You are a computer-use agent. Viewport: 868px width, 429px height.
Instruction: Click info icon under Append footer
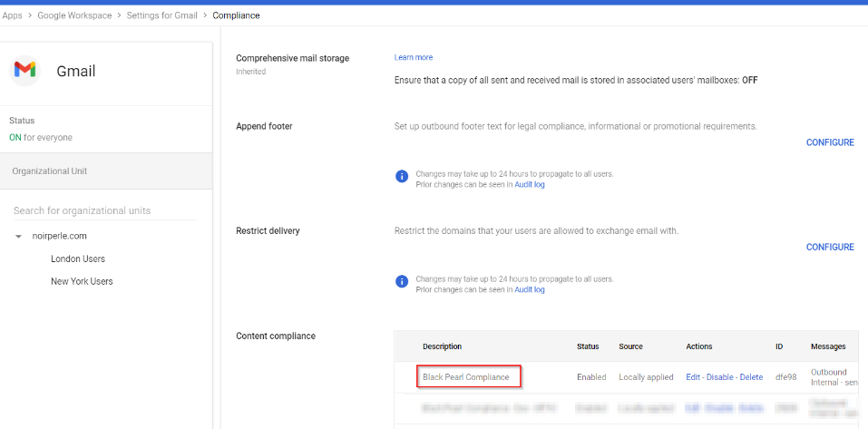tap(402, 176)
